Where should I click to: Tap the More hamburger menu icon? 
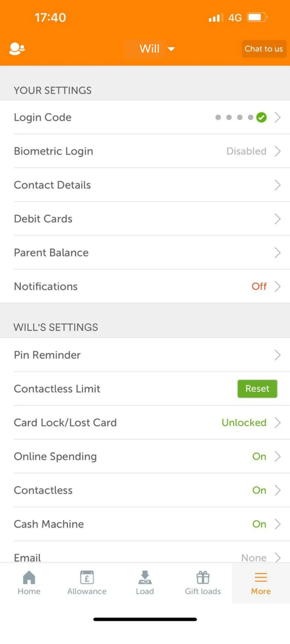(x=261, y=577)
